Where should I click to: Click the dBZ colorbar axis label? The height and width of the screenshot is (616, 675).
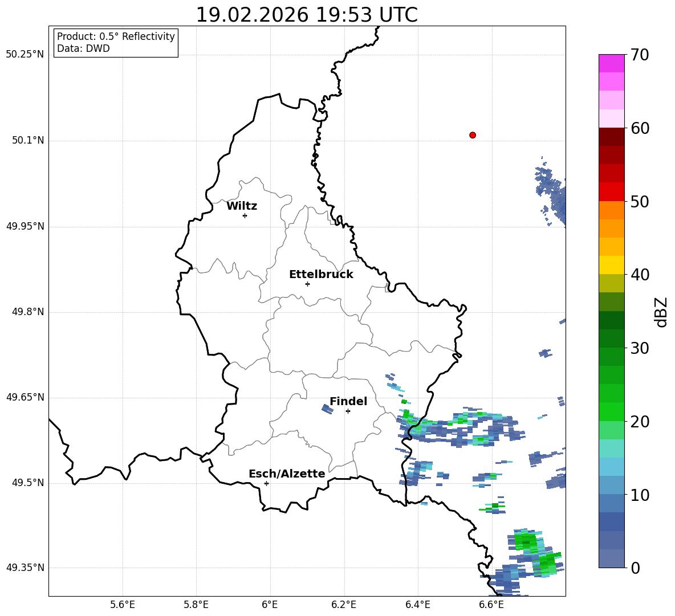(x=660, y=312)
